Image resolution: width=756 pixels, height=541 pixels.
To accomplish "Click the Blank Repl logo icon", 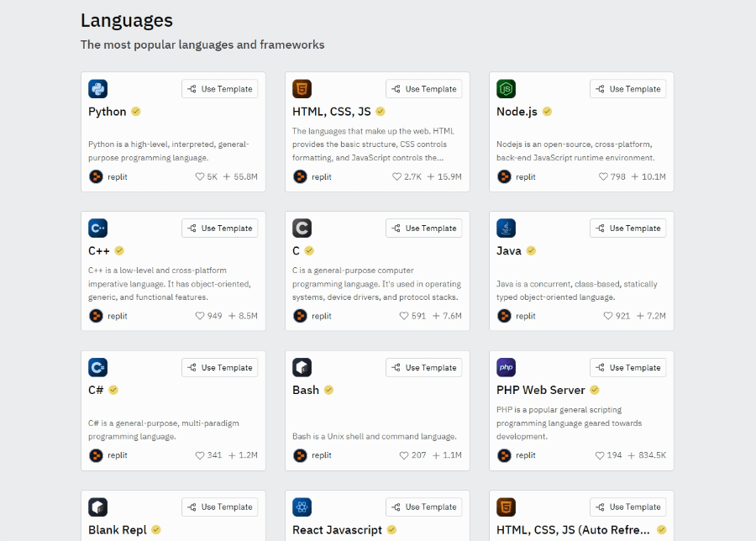I will pyautogui.click(x=98, y=507).
